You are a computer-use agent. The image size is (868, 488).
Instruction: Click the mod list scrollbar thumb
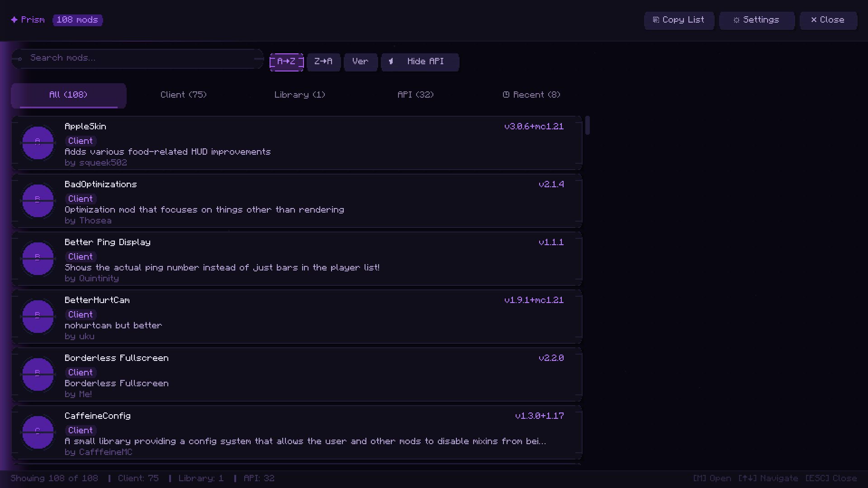tap(588, 125)
